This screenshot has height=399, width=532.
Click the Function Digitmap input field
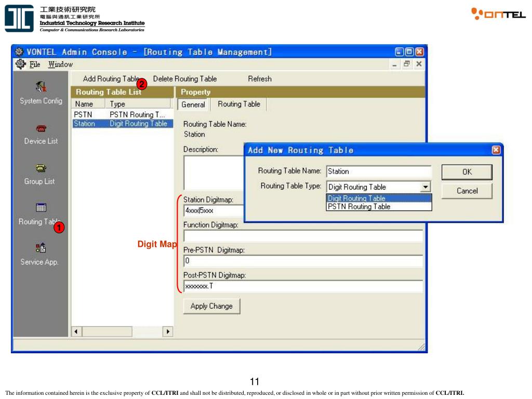pyautogui.click(x=303, y=235)
